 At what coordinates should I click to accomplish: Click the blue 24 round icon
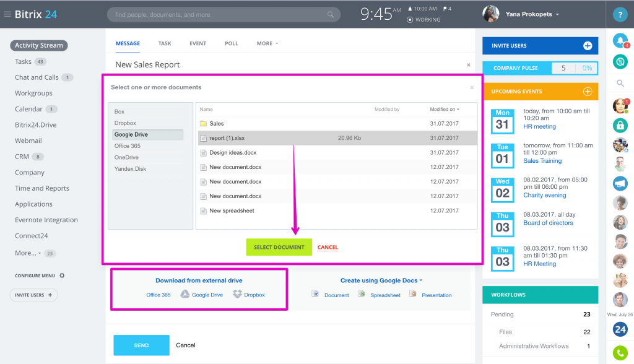point(620,329)
